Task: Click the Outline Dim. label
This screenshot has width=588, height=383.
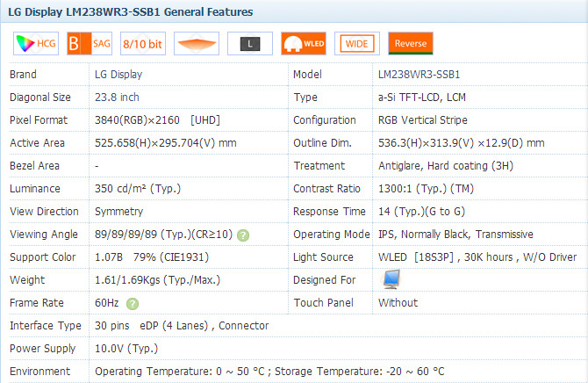Action: click(x=322, y=143)
